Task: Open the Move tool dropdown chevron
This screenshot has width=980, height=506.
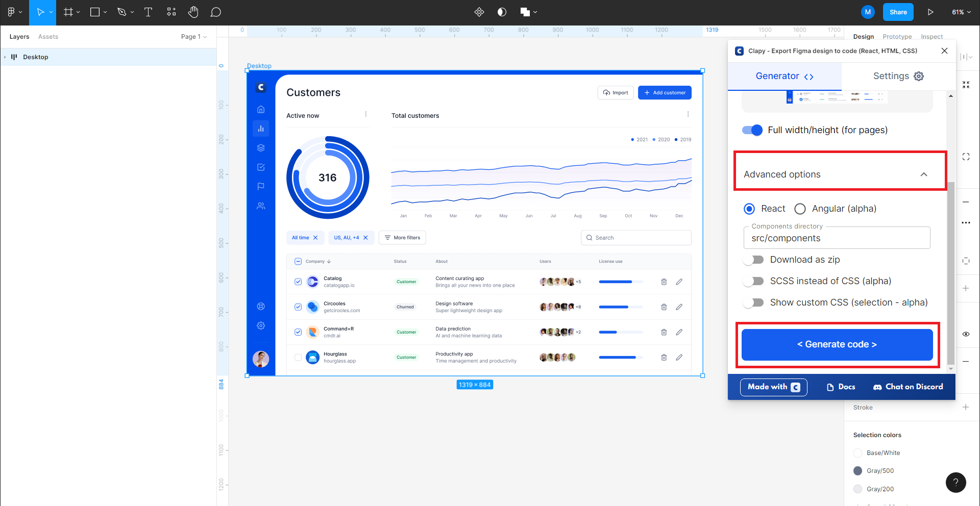Action: tap(51, 12)
